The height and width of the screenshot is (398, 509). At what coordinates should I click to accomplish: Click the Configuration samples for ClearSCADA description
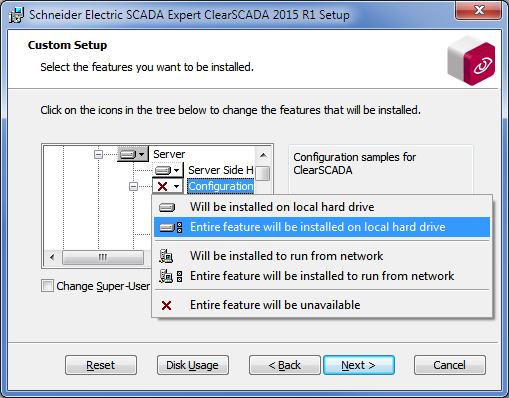point(354,164)
